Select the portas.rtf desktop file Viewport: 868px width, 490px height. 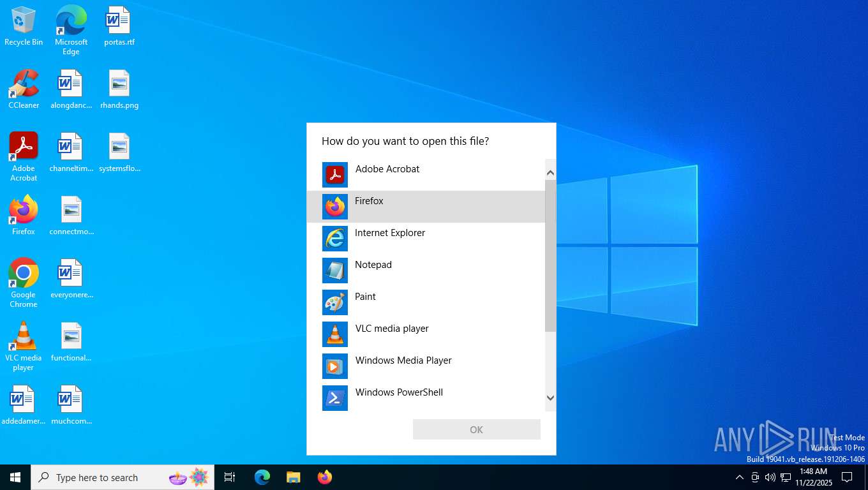[x=119, y=26]
